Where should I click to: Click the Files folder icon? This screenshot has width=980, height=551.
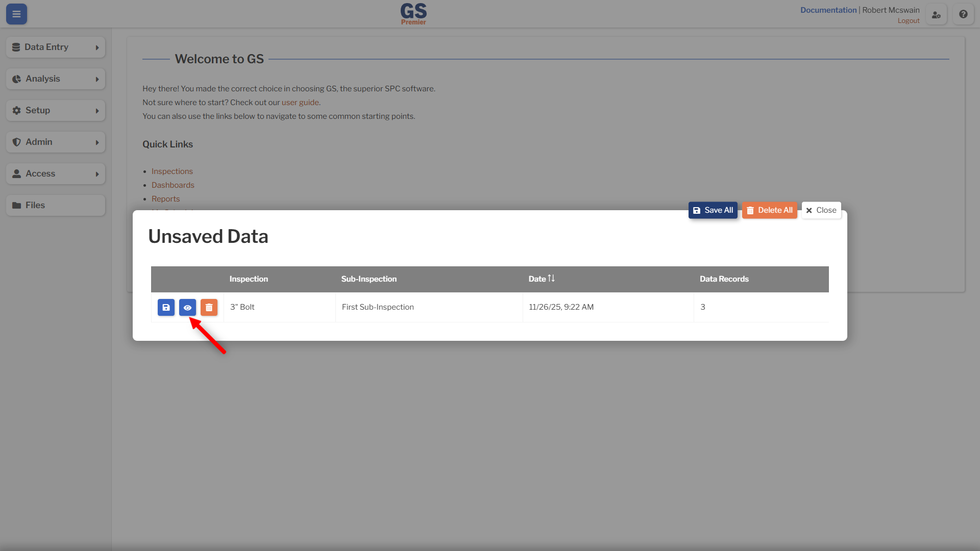[16, 205]
